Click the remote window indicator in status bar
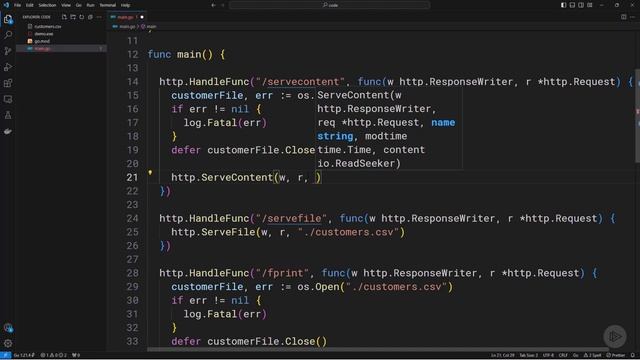The image size is (640, 360). point(5,356)
